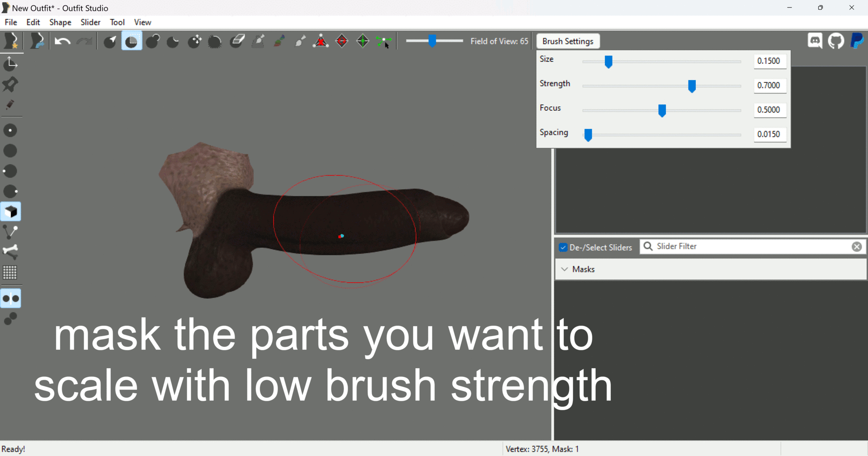
Task: Click the Strength value field 0.7000
Action: coord(770,85)
